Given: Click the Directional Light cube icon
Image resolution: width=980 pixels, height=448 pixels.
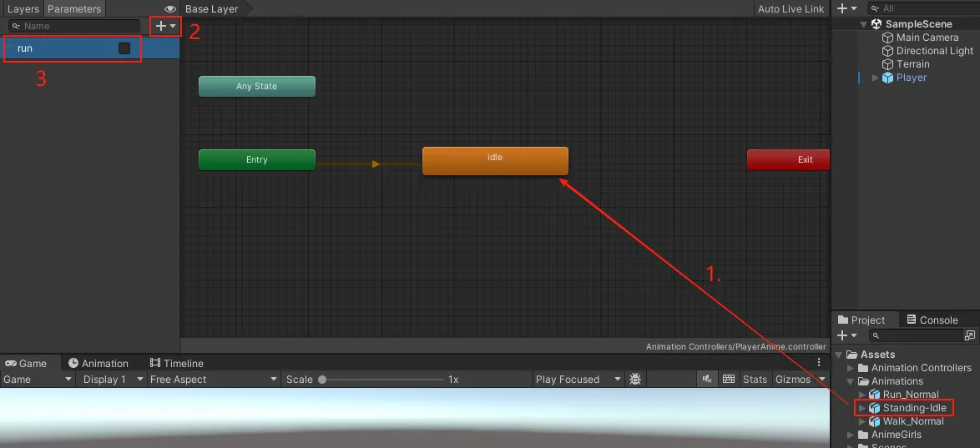Looking at the screenshot, I should (x=887, y=51).
